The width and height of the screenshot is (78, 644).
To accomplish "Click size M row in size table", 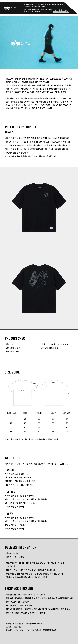I will pos(39,423).
